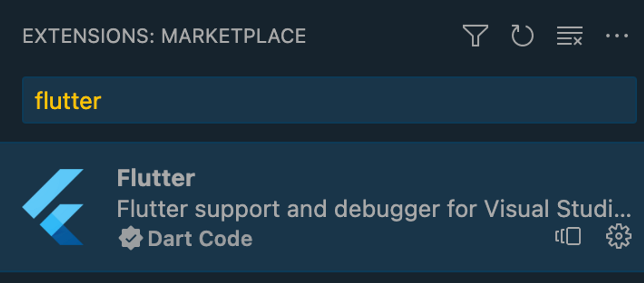
Task: Click the word MARKETPLACE in the header
Action: click(234, 36)
